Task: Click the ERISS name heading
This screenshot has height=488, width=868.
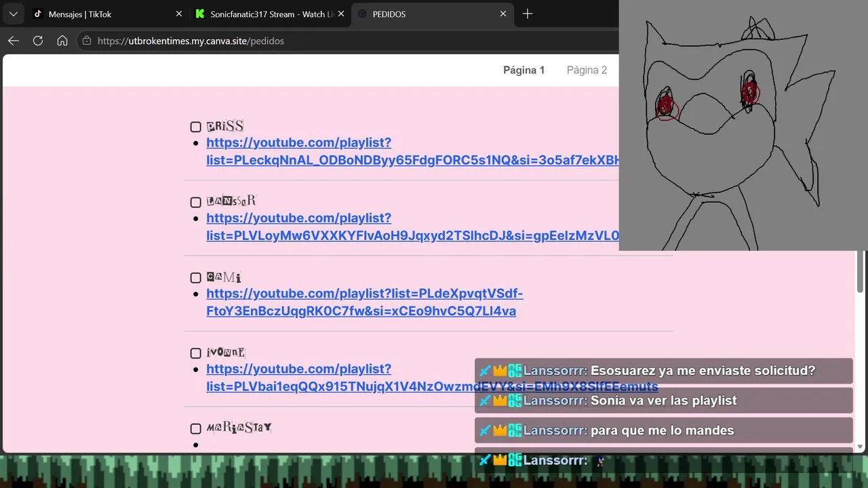Action: [x=224, y=126]
